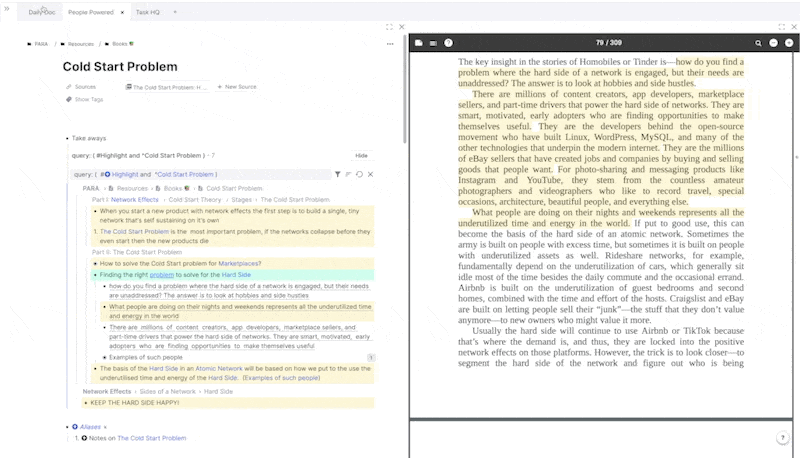
Task: Search inside the PDF
Action: (x=758, y=43)
